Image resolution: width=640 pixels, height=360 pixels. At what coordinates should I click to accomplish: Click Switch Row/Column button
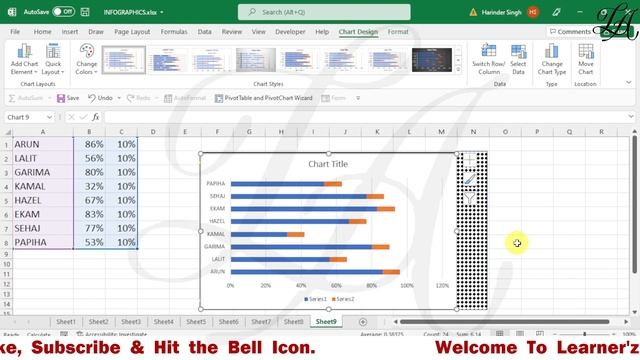489,59
